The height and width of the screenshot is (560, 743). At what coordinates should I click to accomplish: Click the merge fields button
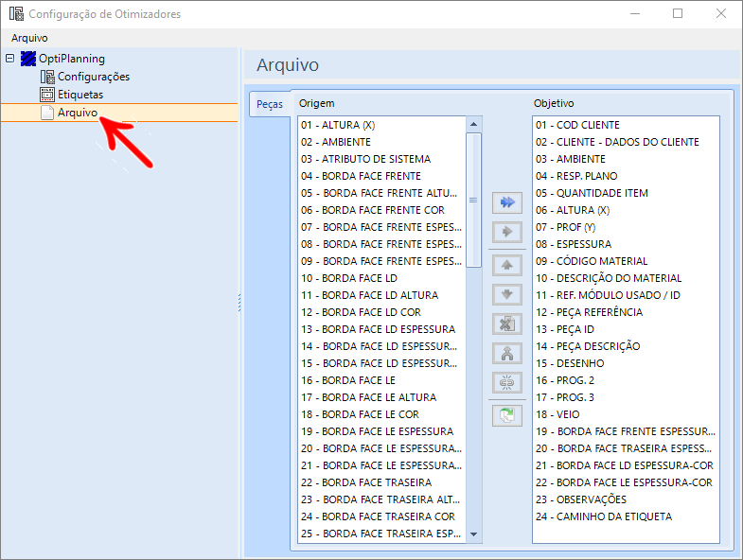click(507, 354)
